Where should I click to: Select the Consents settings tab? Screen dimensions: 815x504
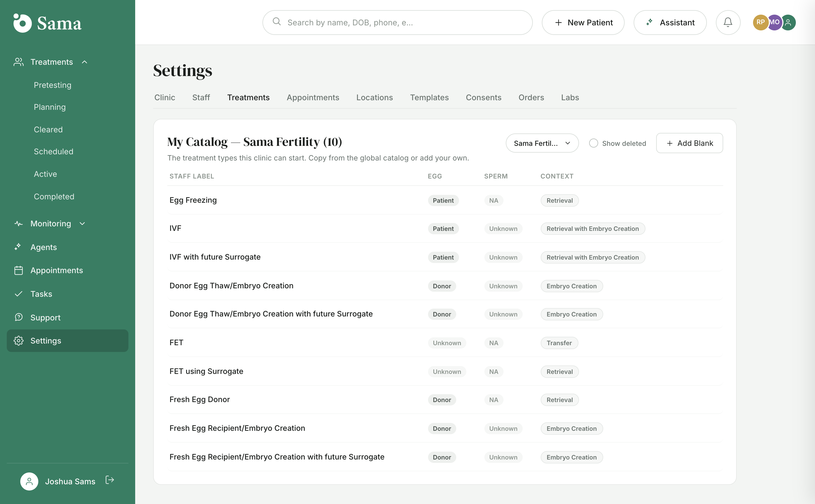(x=483, y=97)
